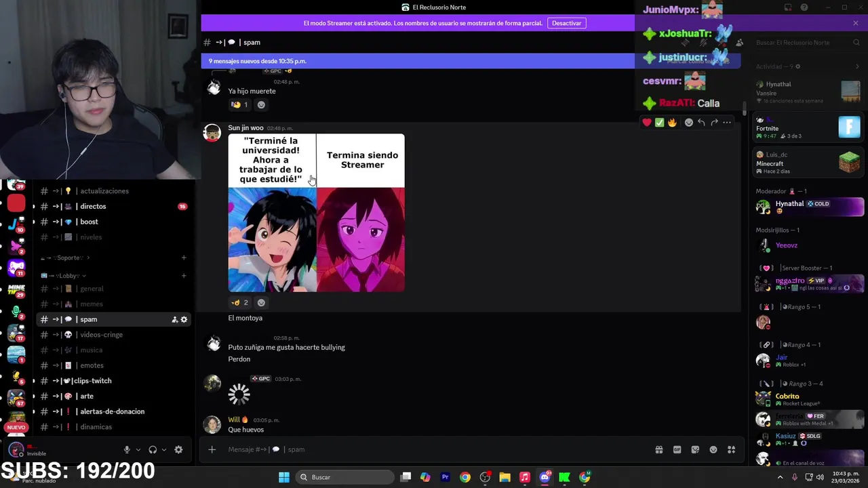Open Discord inbox icon in title bar
The image size is (868, 488).
(788, 7)
